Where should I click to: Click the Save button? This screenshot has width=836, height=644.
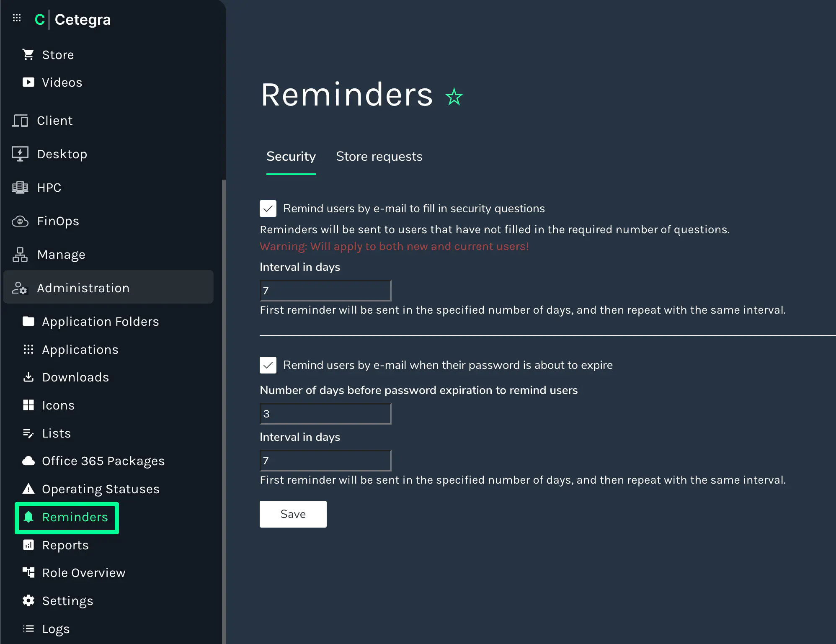click(x=293, y=514)
